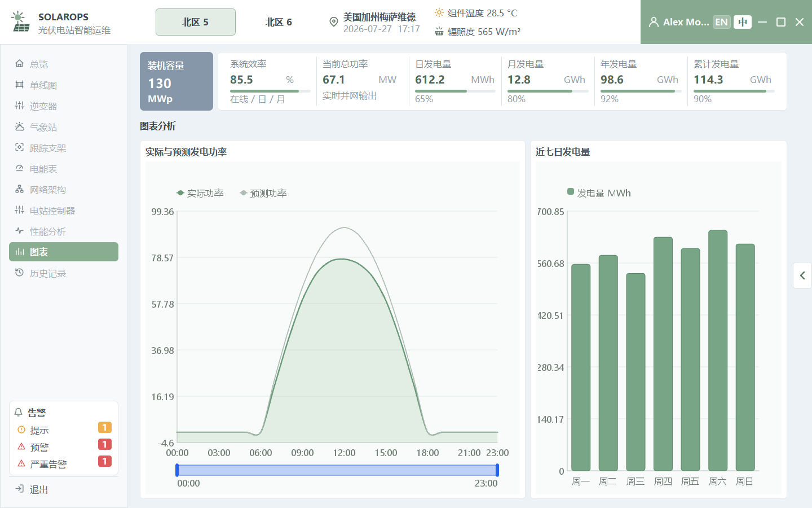Select the 北区 6 tab
Screen dimensions: 812x508
[279, 22]
